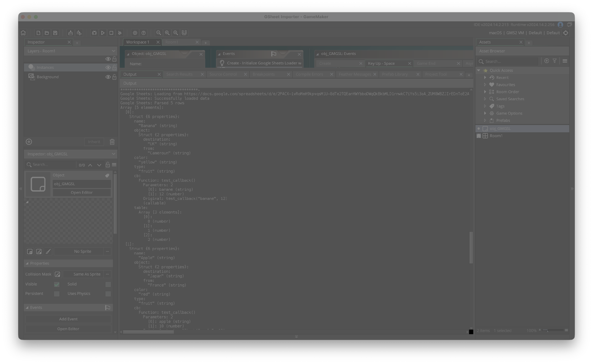Click the Save project icon
The width and height of the screenshot is (593, 364).
click(55, 33)
